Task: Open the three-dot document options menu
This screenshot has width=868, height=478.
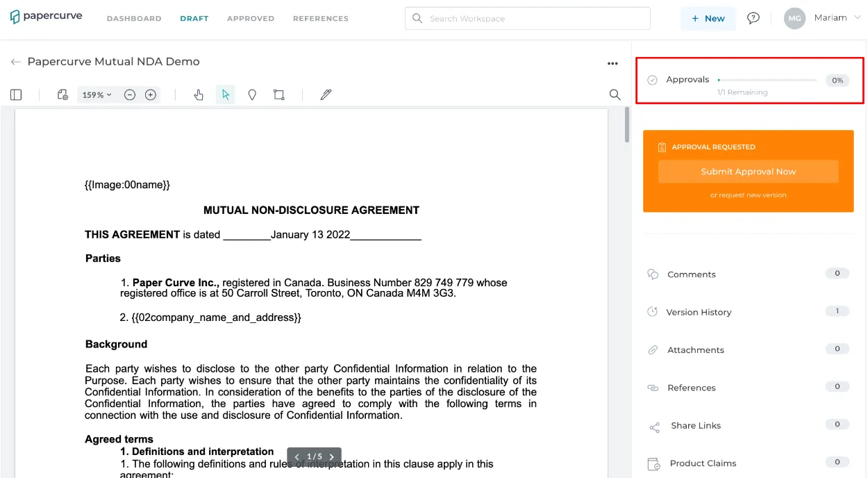Action: click(612, 63)
